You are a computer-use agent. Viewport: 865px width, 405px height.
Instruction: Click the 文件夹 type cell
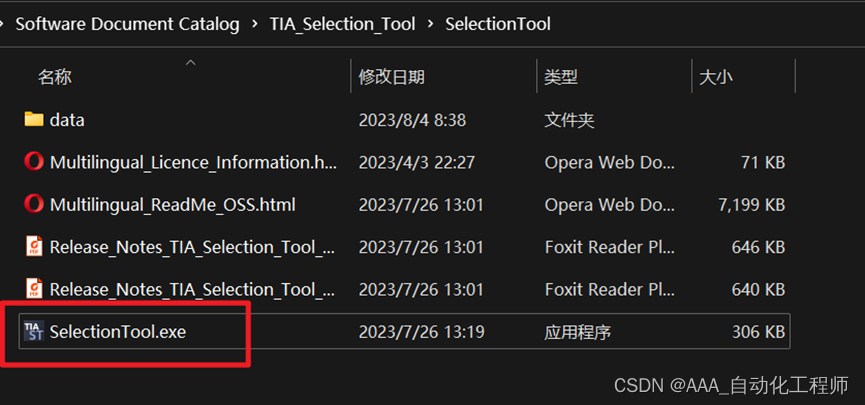point(569,120)
